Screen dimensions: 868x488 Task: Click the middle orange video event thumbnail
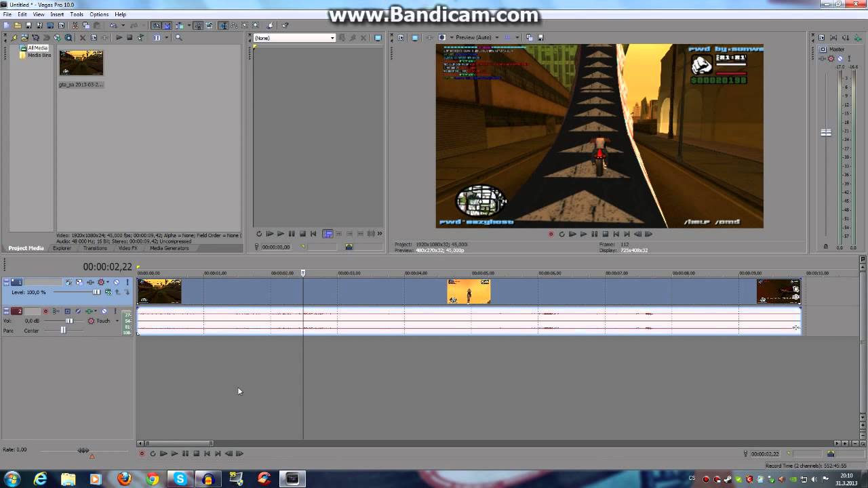pos(469,291)
